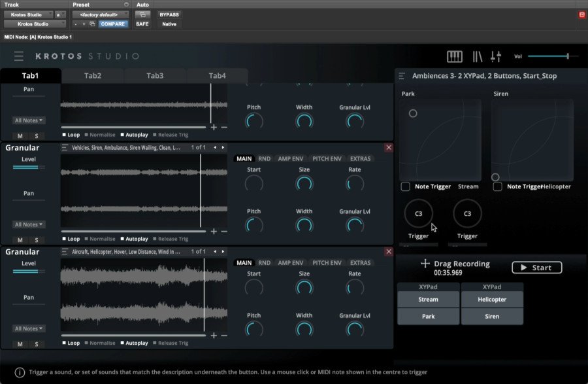Go to previous sample in Siren layer

(215, 148)
